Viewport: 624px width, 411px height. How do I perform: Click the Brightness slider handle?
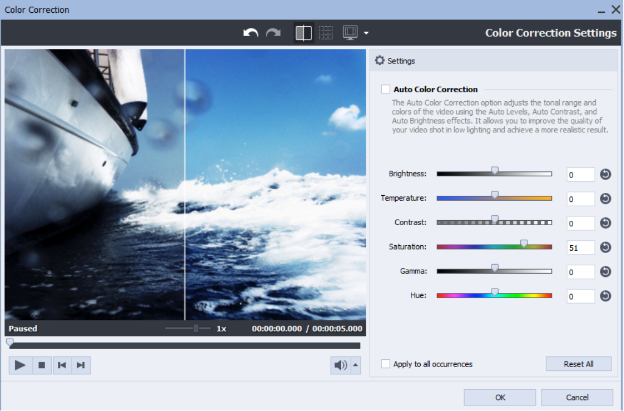tap(494, 171)
